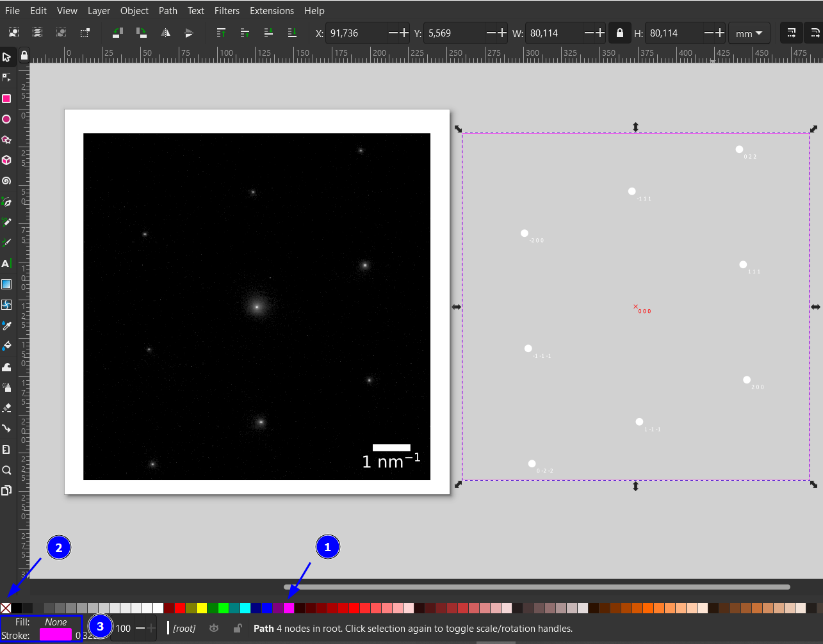Select the Pen (Bezier) tool
Image resolution: width=823 pixels, height=644 pixels.
click(6, 202)
